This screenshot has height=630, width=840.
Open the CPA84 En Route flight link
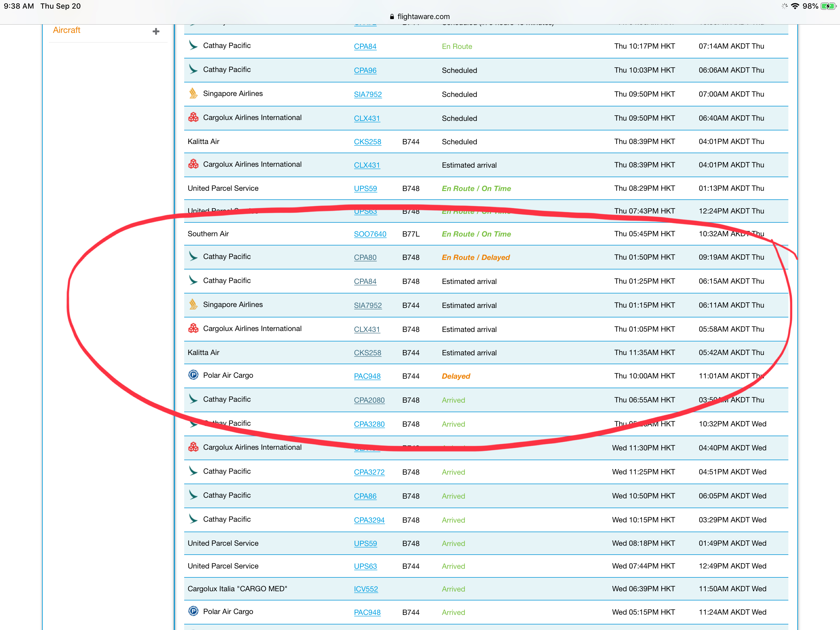click(365, 46)
